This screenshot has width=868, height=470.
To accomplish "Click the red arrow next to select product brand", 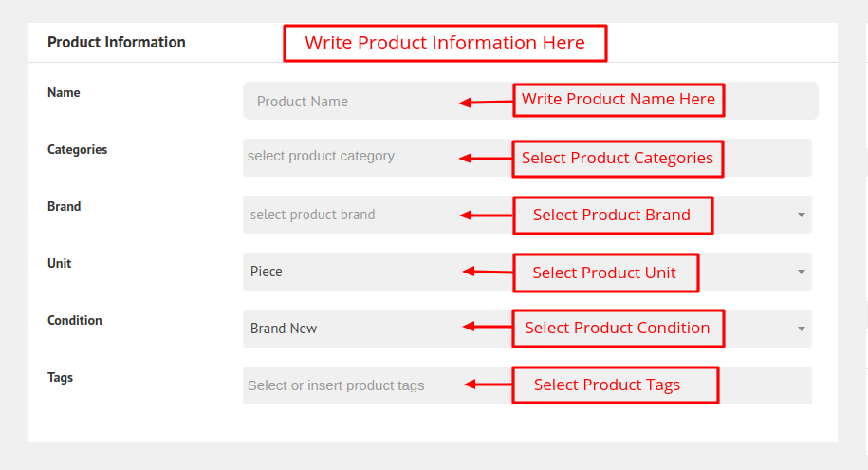I will tap(485, 216).
